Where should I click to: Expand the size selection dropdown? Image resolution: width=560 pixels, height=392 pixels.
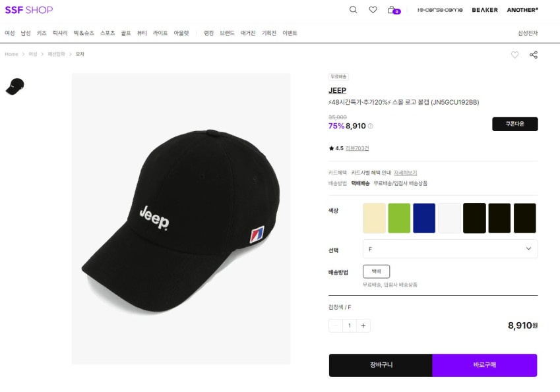450,248
